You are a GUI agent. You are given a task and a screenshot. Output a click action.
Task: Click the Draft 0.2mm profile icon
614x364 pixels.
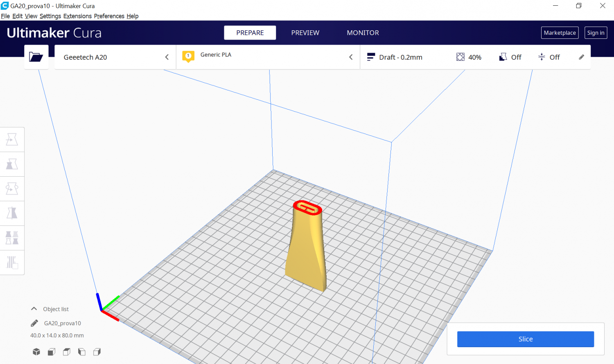click(x=371, y=57)
